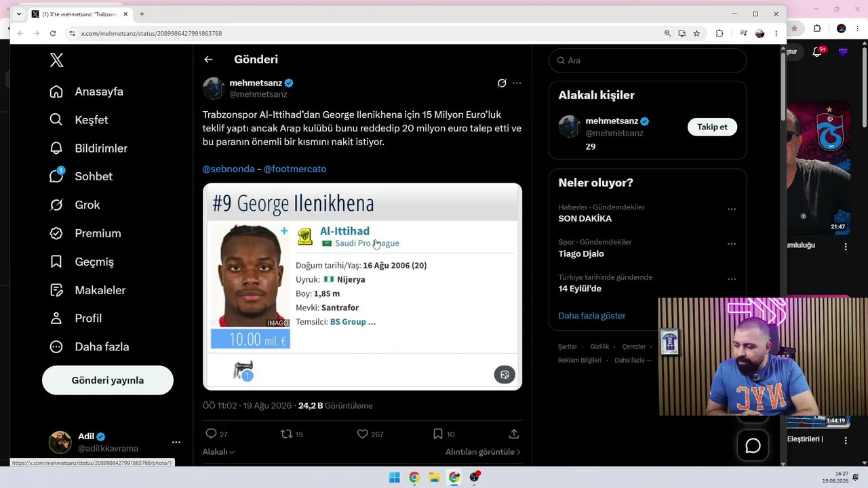The image size is (868, 488).
Task: Click the post author's profile picture
Action: coord(214,88)
